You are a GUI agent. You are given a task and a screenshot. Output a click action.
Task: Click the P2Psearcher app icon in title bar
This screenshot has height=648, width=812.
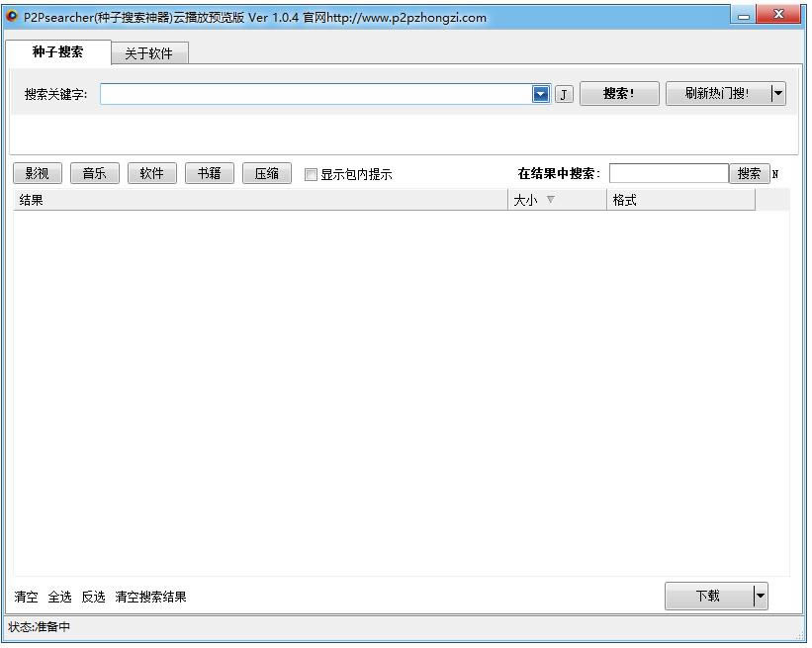tap(12, 17)
